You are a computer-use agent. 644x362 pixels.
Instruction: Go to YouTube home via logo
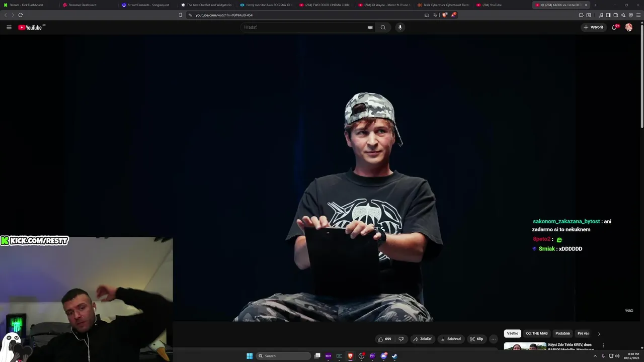[x=30, y=27]
